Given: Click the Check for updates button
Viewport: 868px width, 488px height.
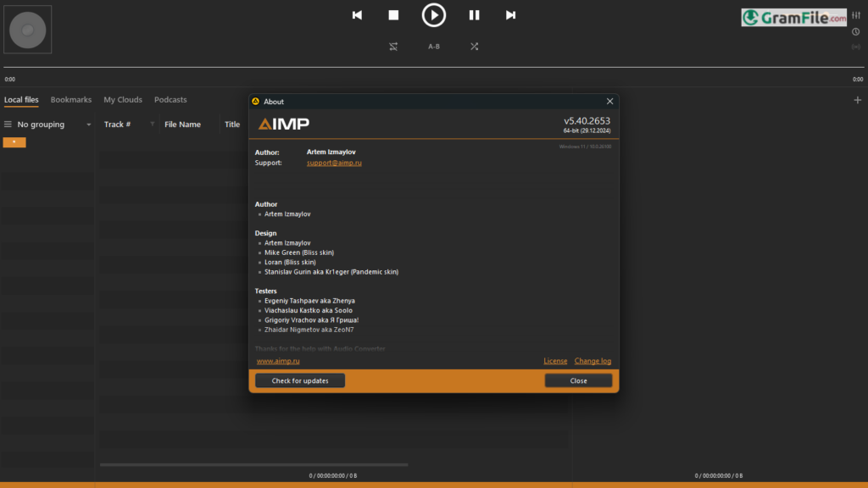Looking at the screenshot, I should pos(300,381).
